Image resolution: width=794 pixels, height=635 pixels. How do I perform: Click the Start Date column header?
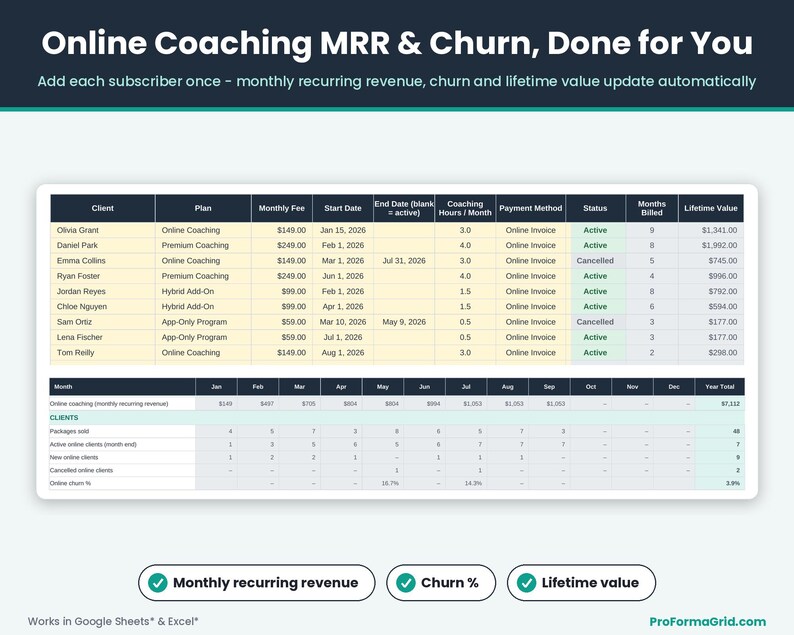(x=343, y=208)
